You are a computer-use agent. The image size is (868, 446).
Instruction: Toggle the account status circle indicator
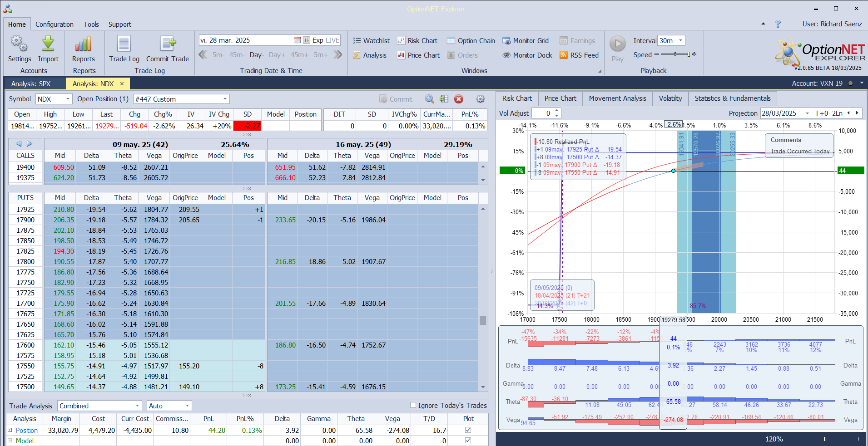click(850, 83)
